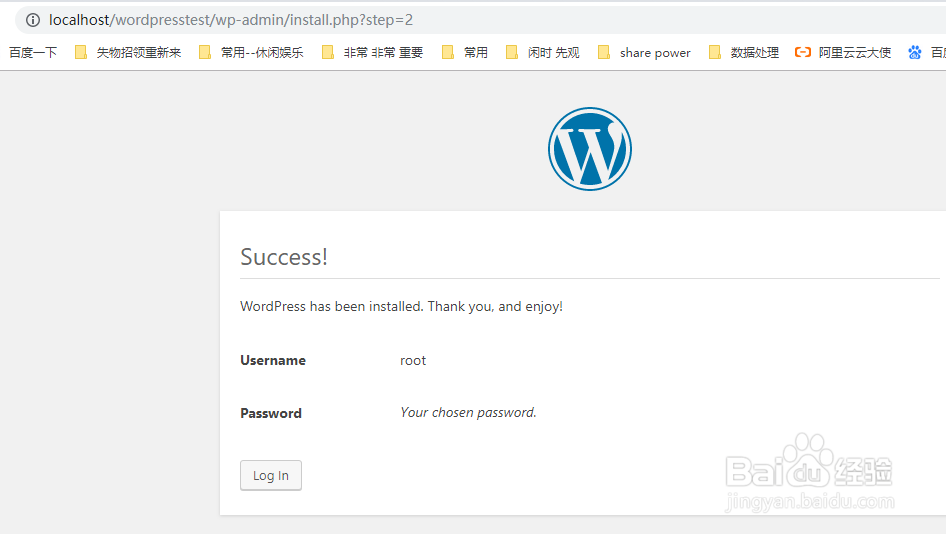Screen dimensions: 946x534
Task: Open the 失物招领重新来 bookmarks menu
Action: [139, 53]
